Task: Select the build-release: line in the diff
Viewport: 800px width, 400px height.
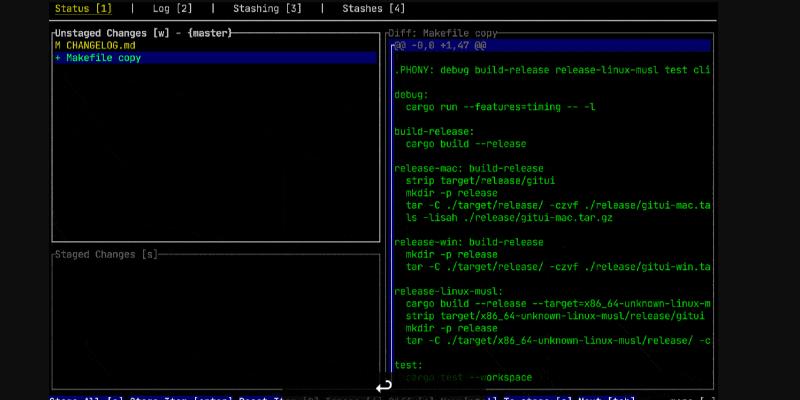Action: [434, 131]
